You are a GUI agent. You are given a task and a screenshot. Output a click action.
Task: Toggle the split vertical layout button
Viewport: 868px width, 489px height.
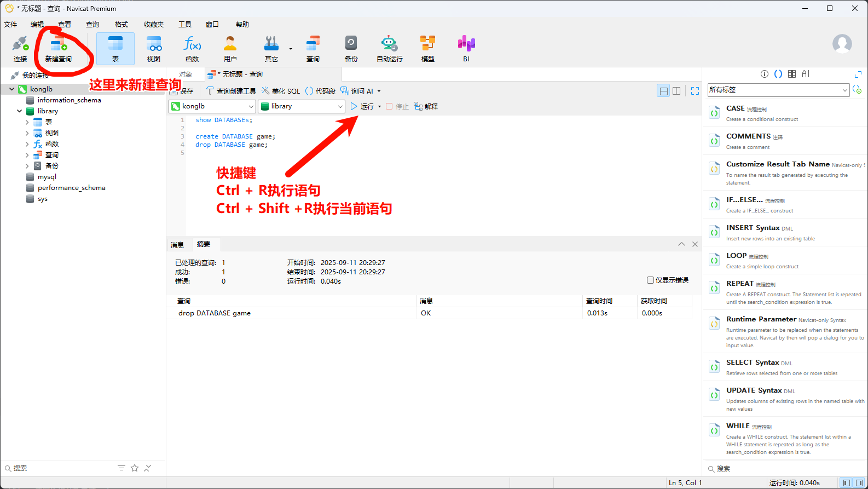pyautogui.click(x=676, y=91)
